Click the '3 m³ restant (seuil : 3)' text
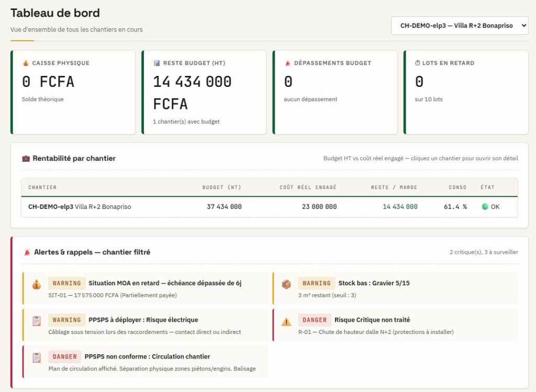This screenshot has width=536, height=392. pos(327,295)
